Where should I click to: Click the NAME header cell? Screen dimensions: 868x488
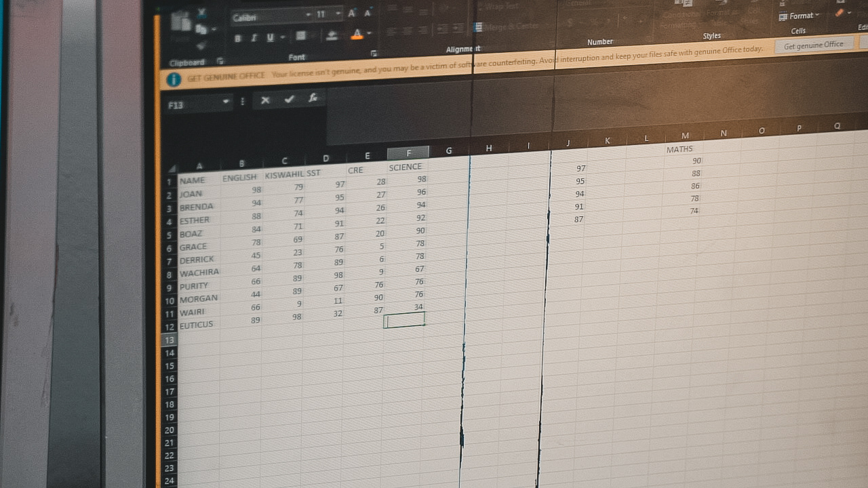(199, 180)
